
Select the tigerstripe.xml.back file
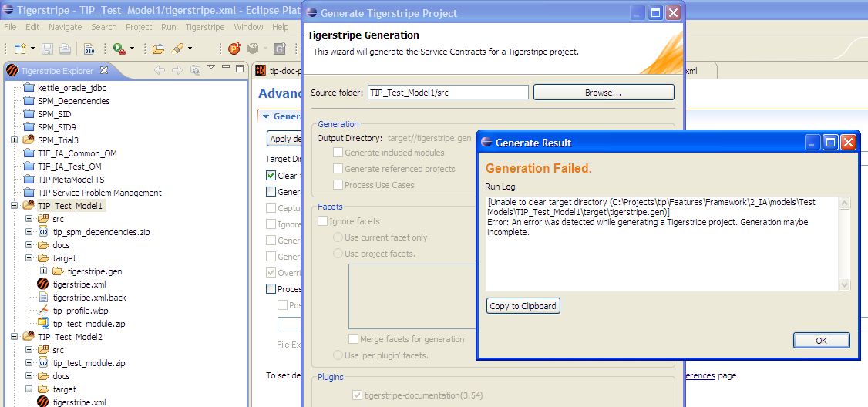point(89,298)
